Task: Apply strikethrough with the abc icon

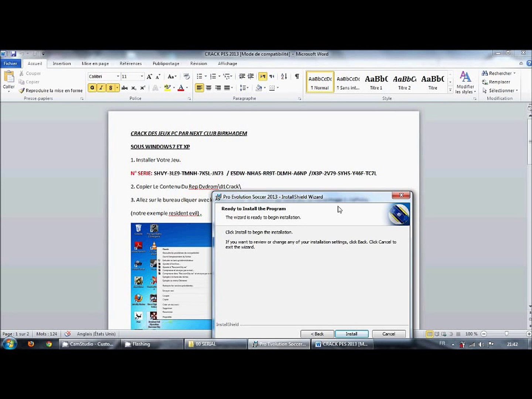Action: pyautogui.click(x=125, y=88)
